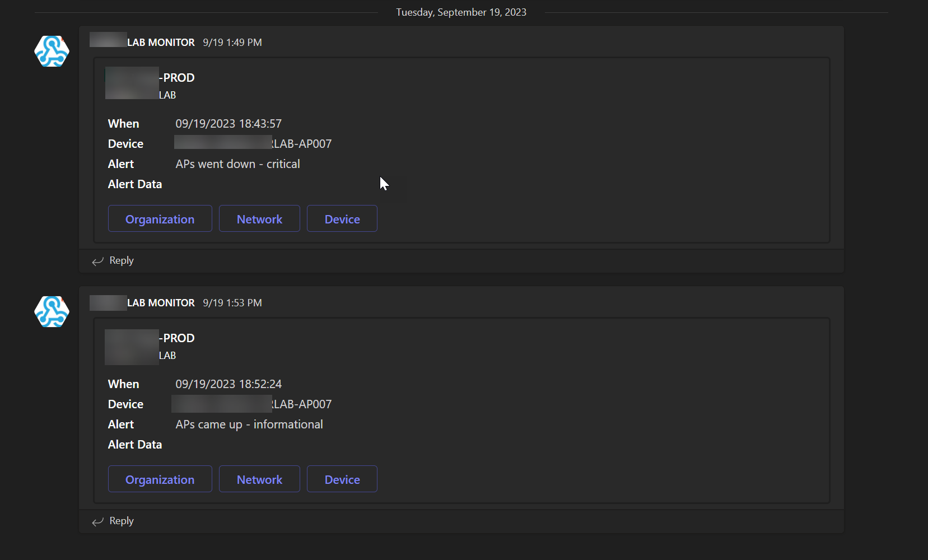Click the reply arrow icon under the first alert
Screen dimensions: 928x560
97,261
